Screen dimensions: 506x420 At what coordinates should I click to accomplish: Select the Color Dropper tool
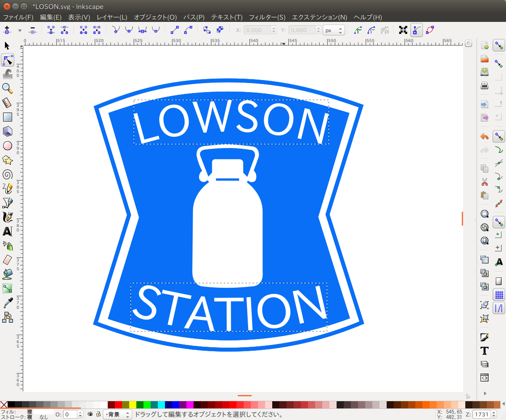[x=8, y=303]
